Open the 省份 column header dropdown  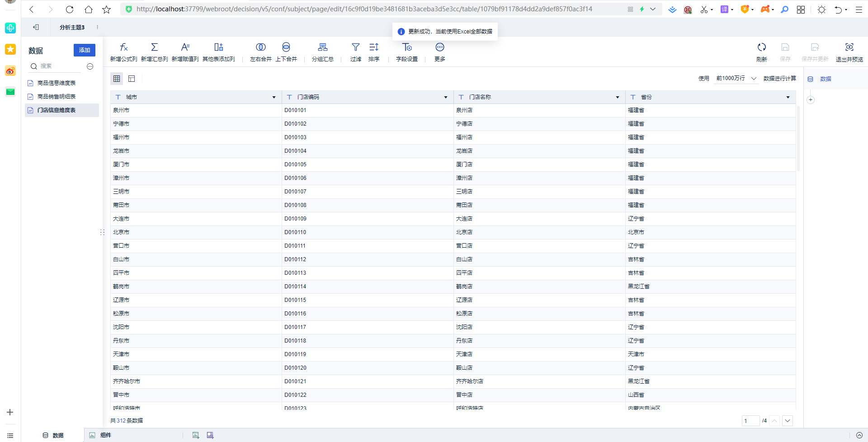click(788, 97)
